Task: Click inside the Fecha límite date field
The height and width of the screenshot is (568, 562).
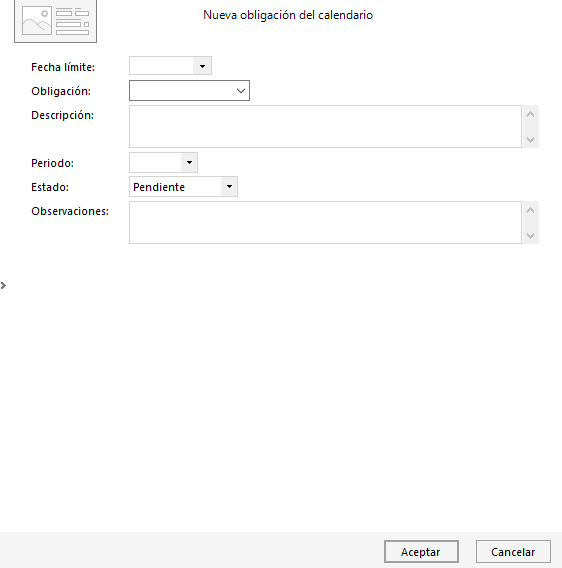Action: 161,66
